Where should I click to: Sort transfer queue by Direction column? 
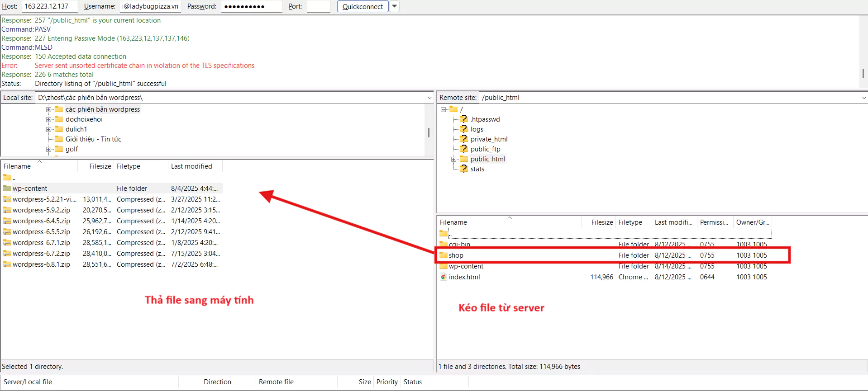tap(217, 382)
